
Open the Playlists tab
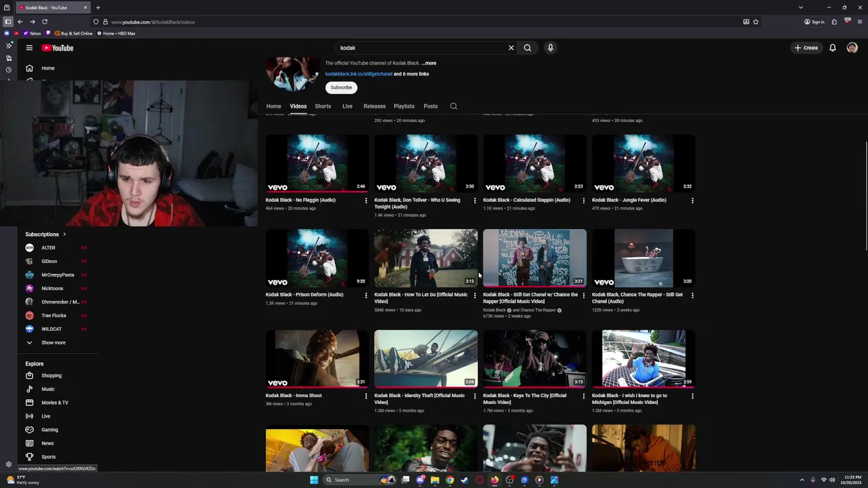click(x=404, y=106)
